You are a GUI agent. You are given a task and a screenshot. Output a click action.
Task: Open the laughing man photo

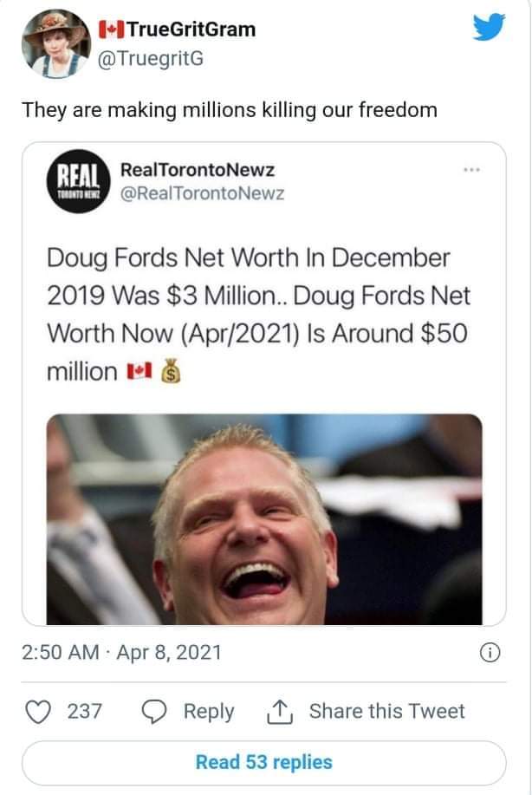[x=264, y=519]
